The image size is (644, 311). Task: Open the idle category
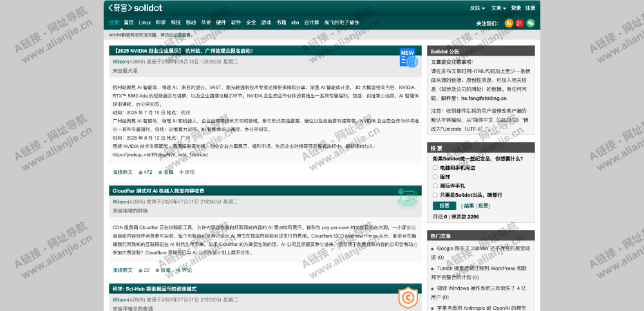tap(295, 23)
